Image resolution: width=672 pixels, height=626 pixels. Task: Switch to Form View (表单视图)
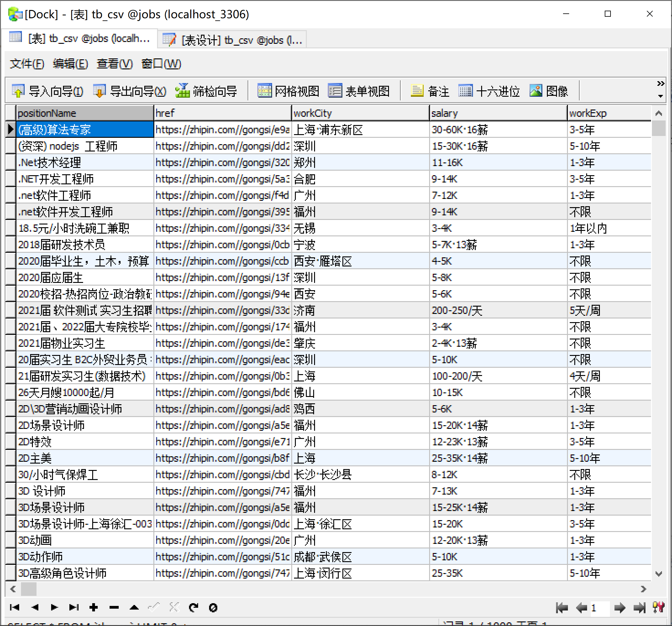click(358, 90)
